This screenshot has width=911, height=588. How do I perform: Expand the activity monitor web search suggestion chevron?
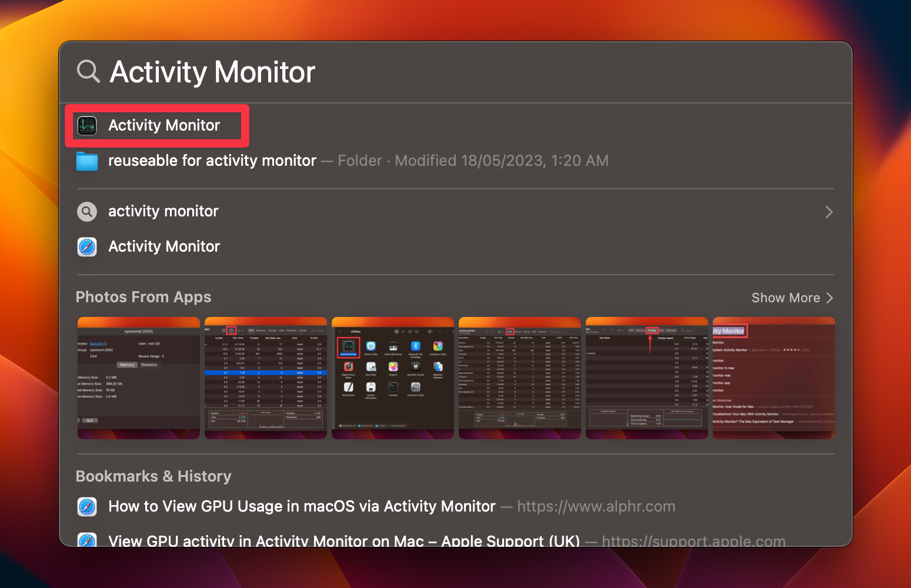click(829, 212)
